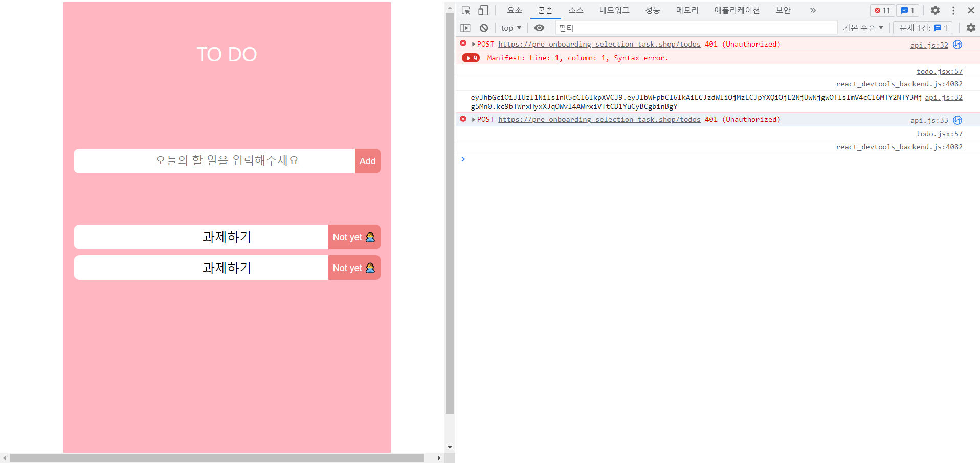Switch to the 보안 tab
This screenshot has height=463, width=980.
783,10
